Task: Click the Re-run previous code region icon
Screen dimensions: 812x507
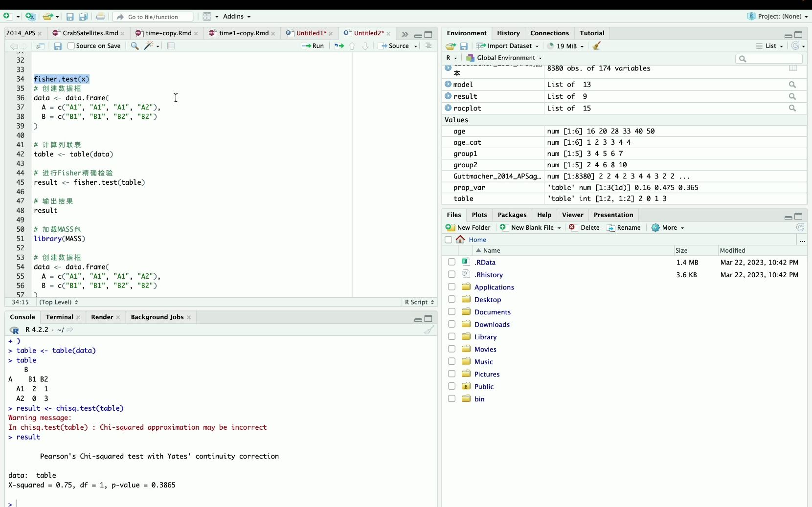Action: point(339,46)
